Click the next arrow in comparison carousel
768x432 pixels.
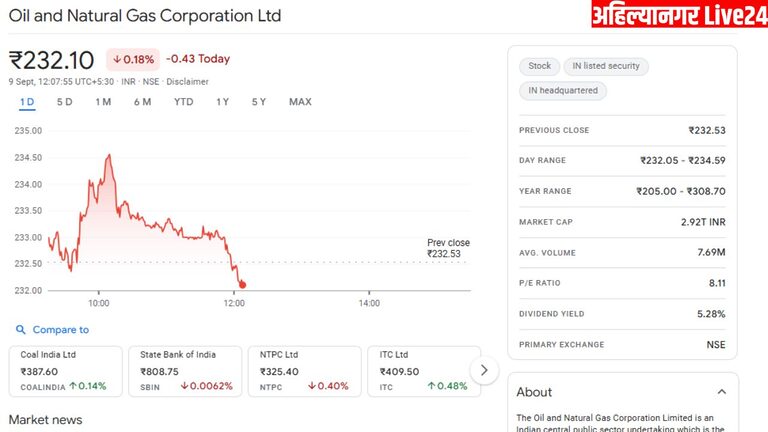pyautogui.click(x=484, y=370)
